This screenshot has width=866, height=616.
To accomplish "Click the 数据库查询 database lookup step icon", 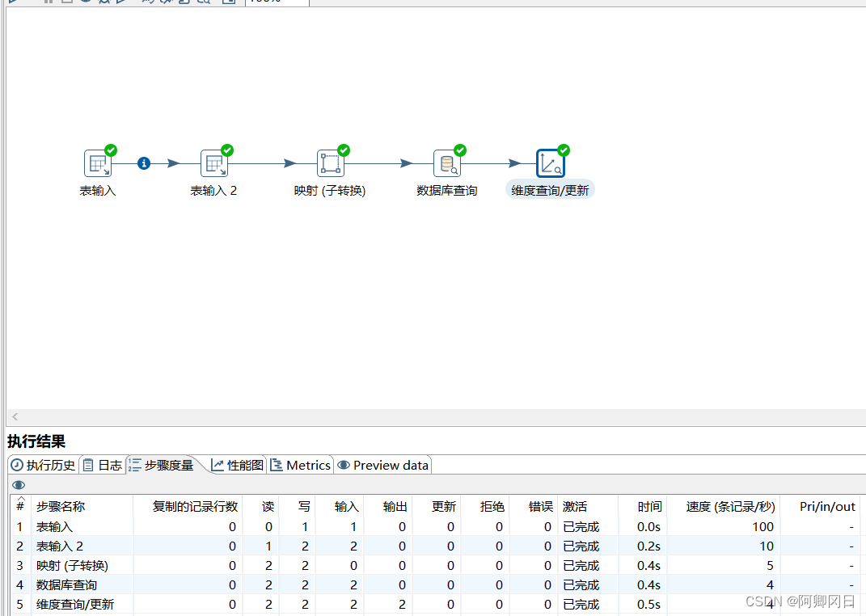I will (447, 163).
